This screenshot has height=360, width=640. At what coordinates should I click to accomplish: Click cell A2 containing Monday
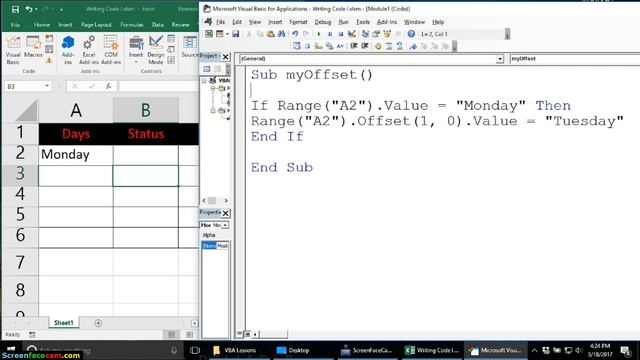(x=76, y=155)
